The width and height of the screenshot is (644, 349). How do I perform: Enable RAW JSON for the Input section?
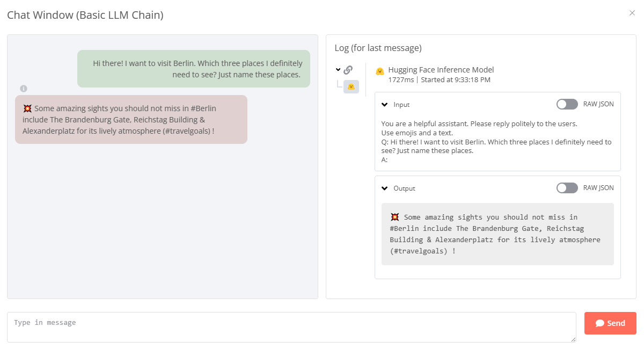click(567, 104)
